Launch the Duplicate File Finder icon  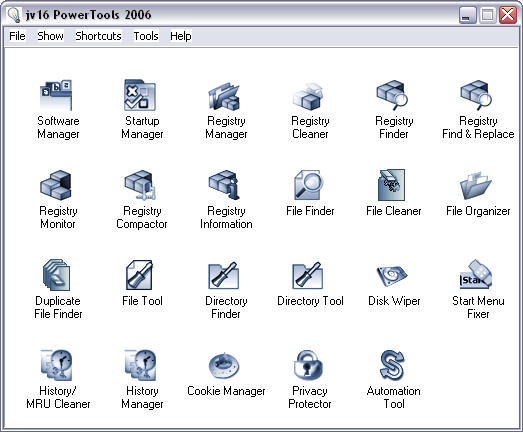56,275
